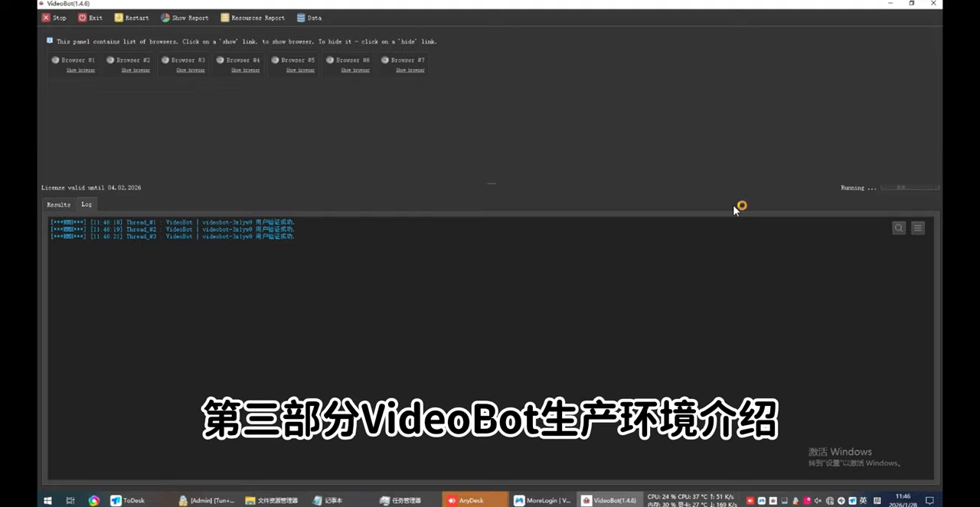Click the Resources Report icon
This screenshot has width=980, height=507.
coord(225,18)
